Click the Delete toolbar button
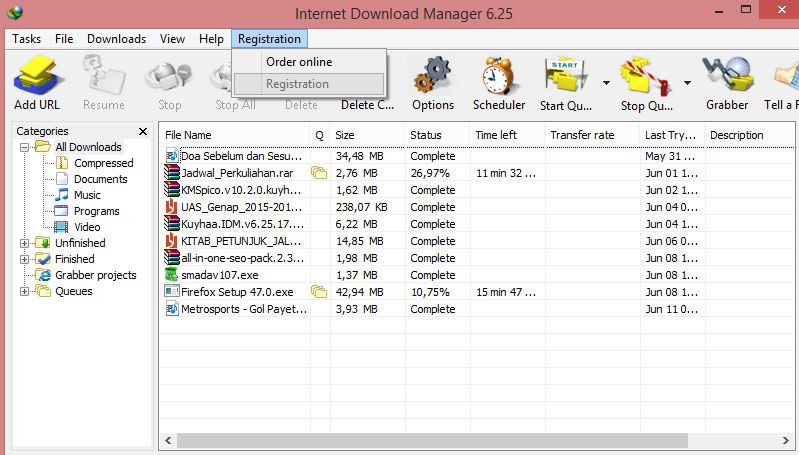Screen dimensions: 799x455 (301, 105)
